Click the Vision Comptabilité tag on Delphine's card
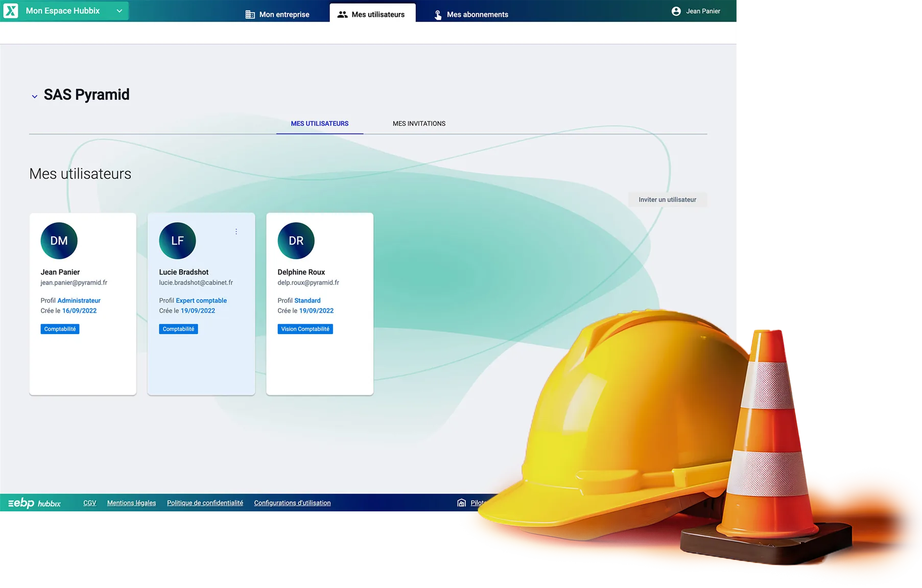Screen dimensions: 922x588 [305, 329]
